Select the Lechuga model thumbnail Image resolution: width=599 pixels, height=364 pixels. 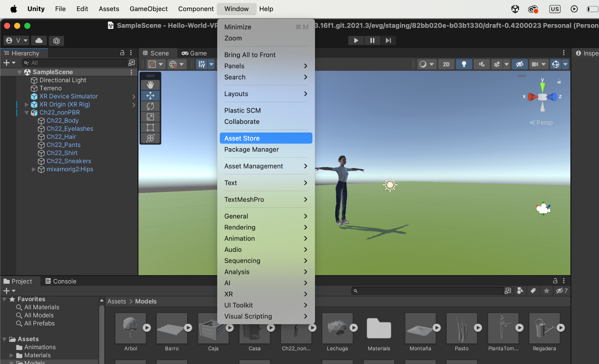[x=337, y=328]
